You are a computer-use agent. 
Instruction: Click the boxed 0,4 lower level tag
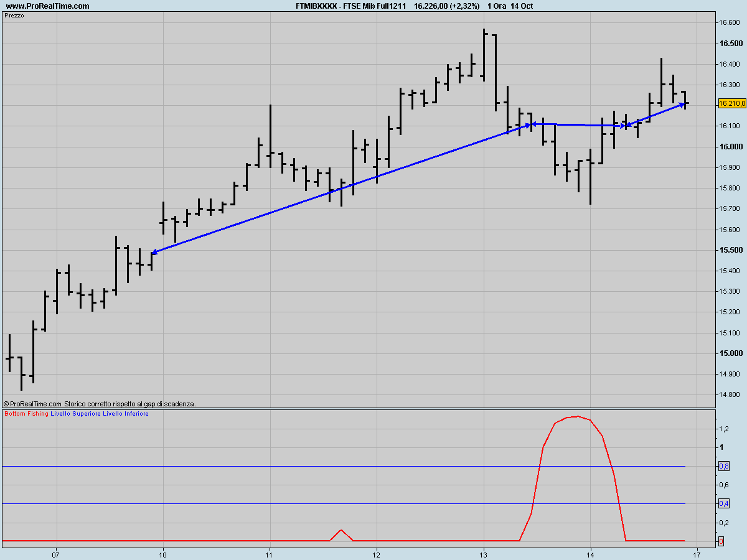(724, 503)
